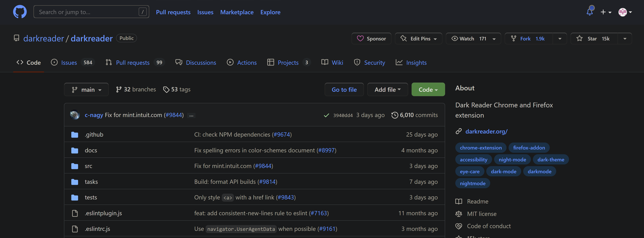Open the green Code dropdown

tap(428, 89)
